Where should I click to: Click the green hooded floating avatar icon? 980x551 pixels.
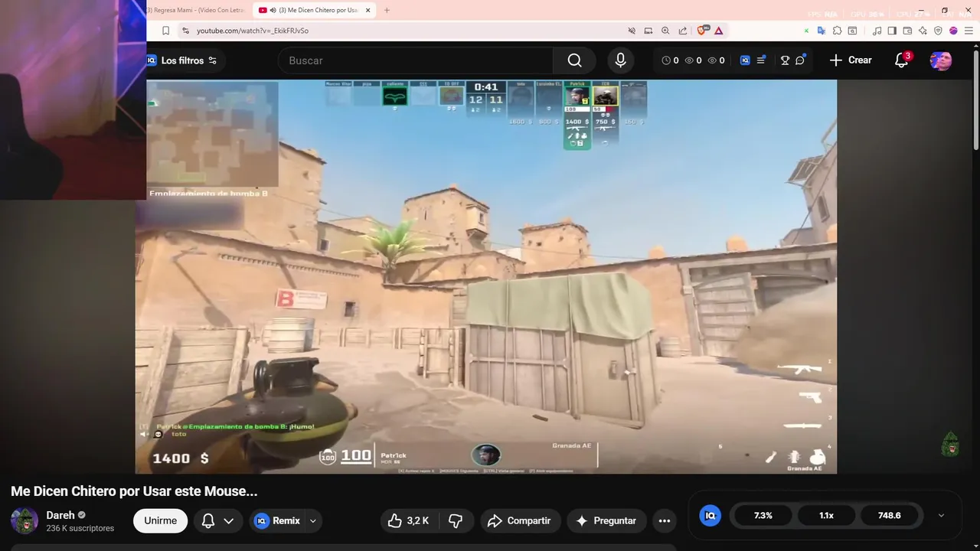950,443
